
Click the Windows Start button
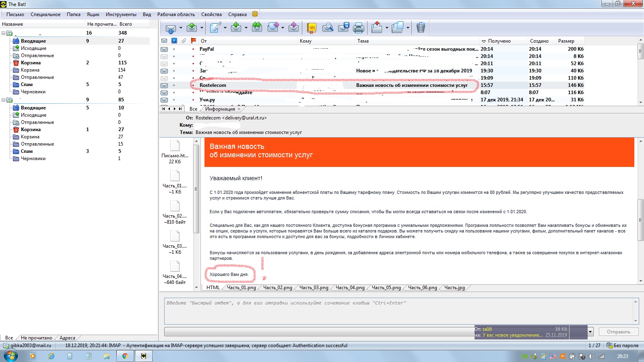point(11,356)
